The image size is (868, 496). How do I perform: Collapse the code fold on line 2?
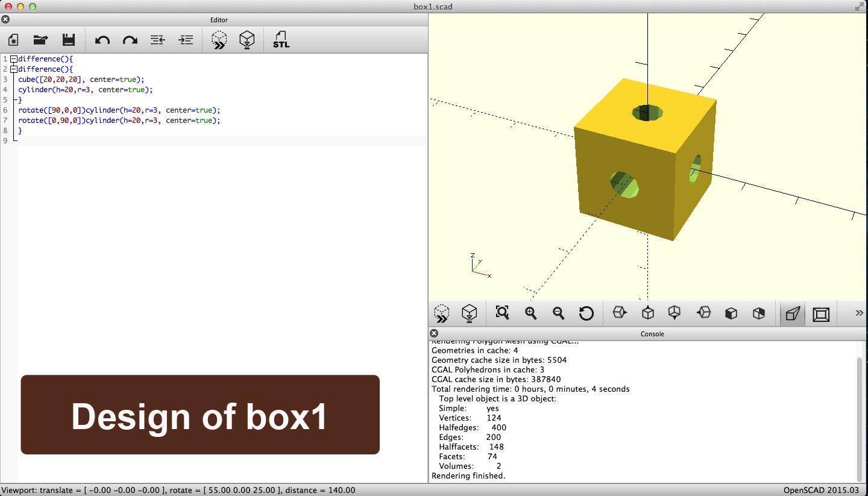13,69
